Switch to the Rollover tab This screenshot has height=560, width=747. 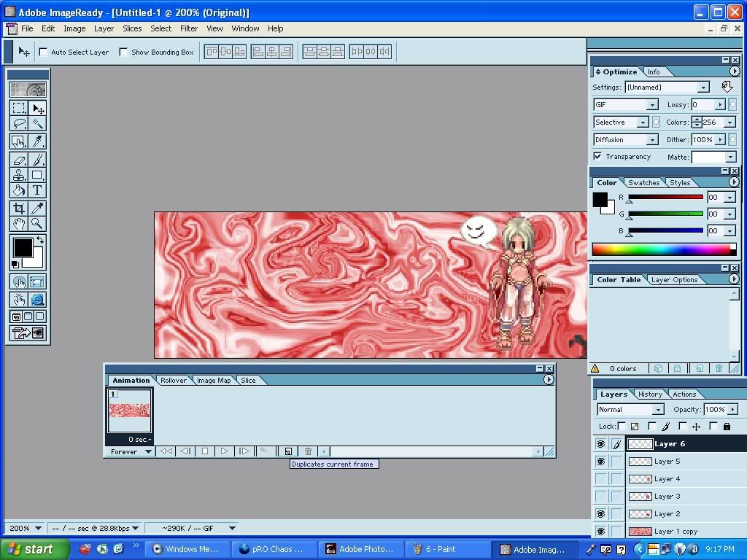pos(174,380)
